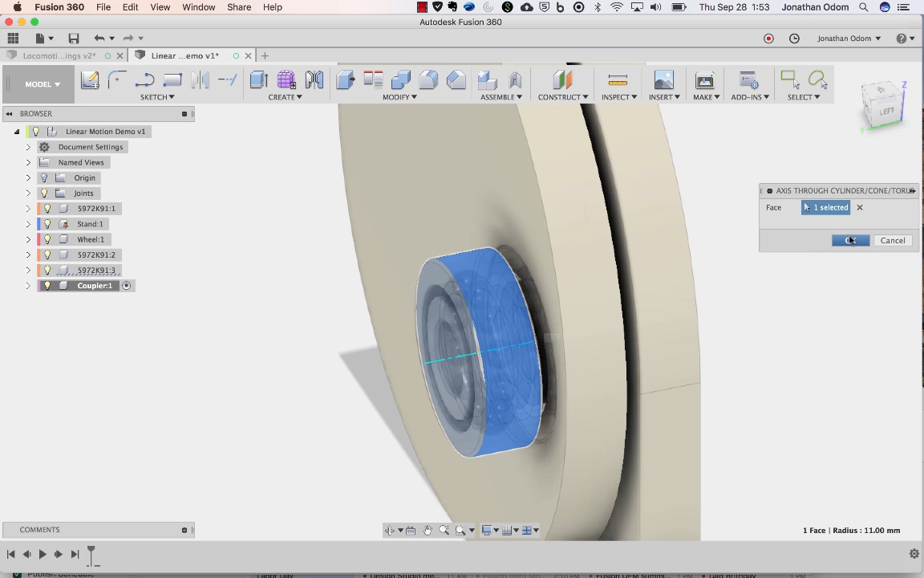The width and height of the screenshot is (924, 578).
Task: Click the Create Sketch icon
Action: point(90,79)
